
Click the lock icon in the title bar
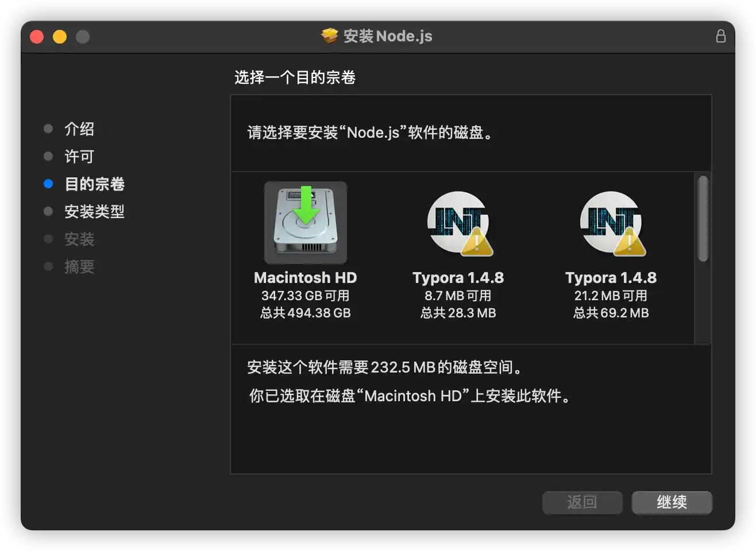720,36
